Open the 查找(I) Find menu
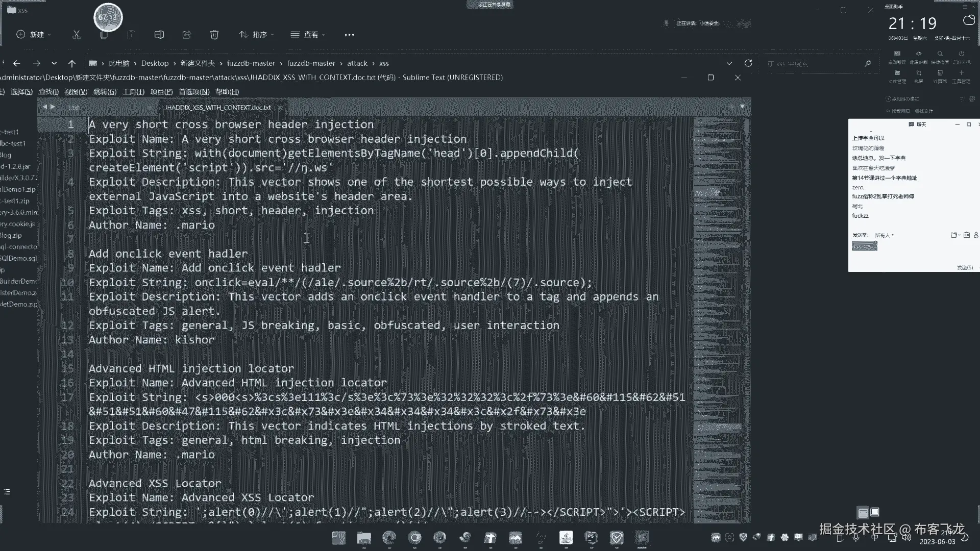980x551 pixels. point(48,92)
